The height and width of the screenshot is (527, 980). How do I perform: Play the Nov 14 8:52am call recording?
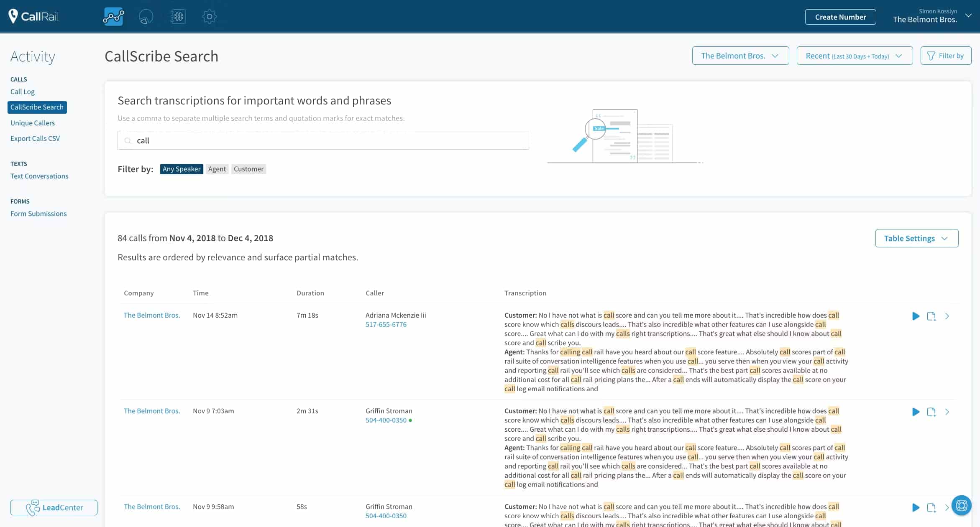point(916,316)
